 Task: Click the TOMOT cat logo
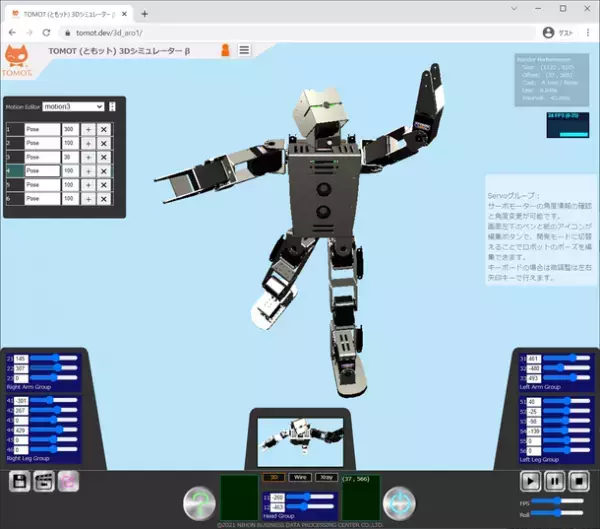point(17,60)
